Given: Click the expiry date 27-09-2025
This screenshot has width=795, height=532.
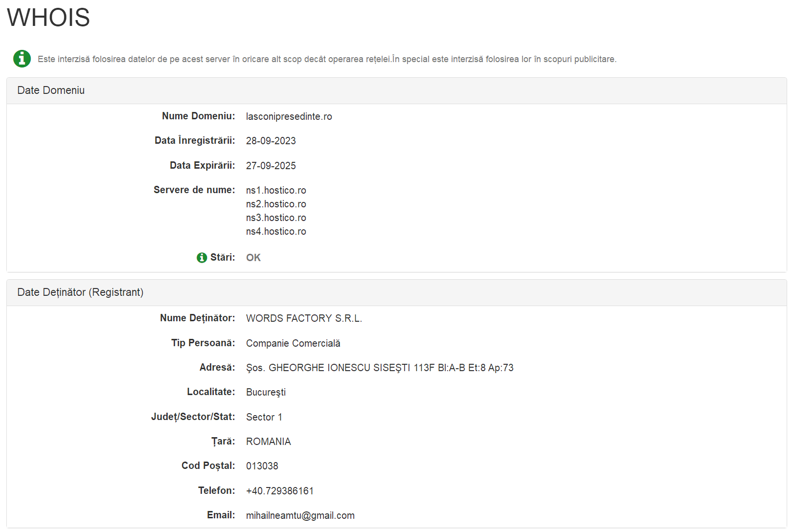Looking at the screenshot, I should (271, 166).
